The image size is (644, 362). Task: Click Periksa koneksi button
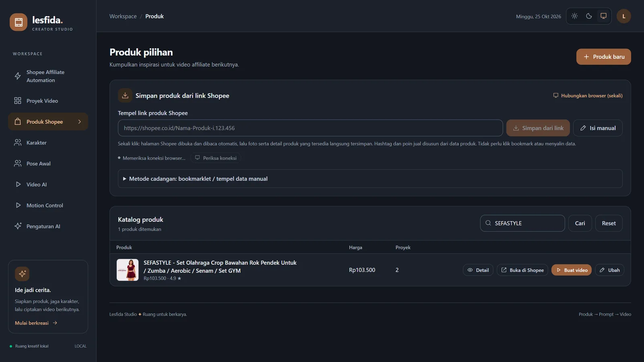pyautogui.click(x=216, y=158)
